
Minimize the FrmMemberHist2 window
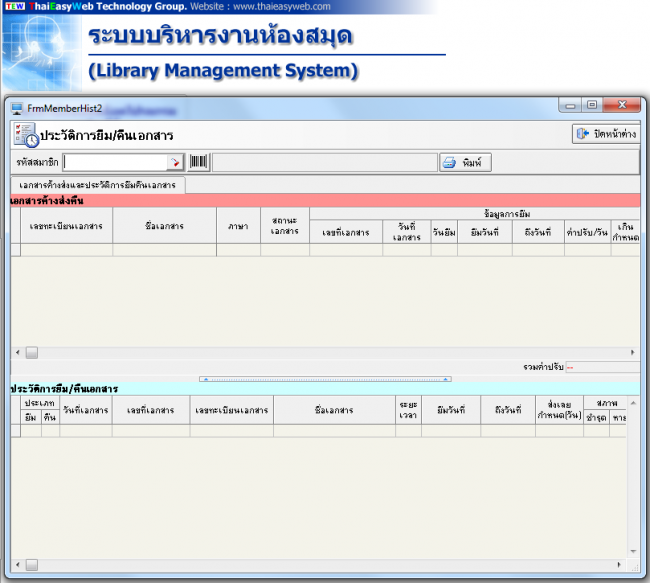[x=570, y=105]
